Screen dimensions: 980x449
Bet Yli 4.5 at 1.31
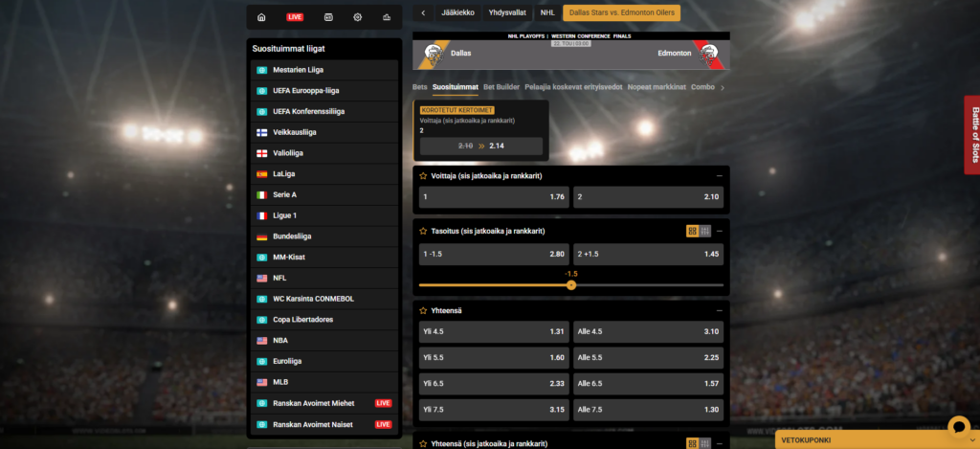point(494,331)
